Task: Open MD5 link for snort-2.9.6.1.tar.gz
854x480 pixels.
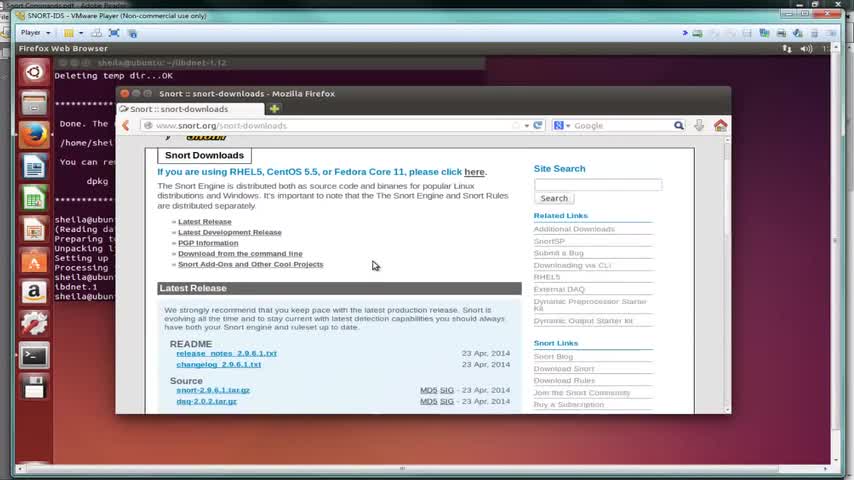Action: pyautogui.click(x=429, y=390)
